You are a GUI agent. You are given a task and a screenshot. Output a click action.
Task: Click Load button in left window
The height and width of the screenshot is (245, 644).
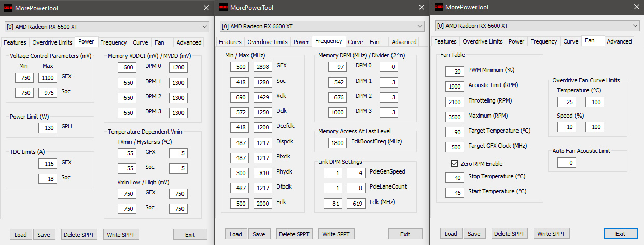[21, 235]
